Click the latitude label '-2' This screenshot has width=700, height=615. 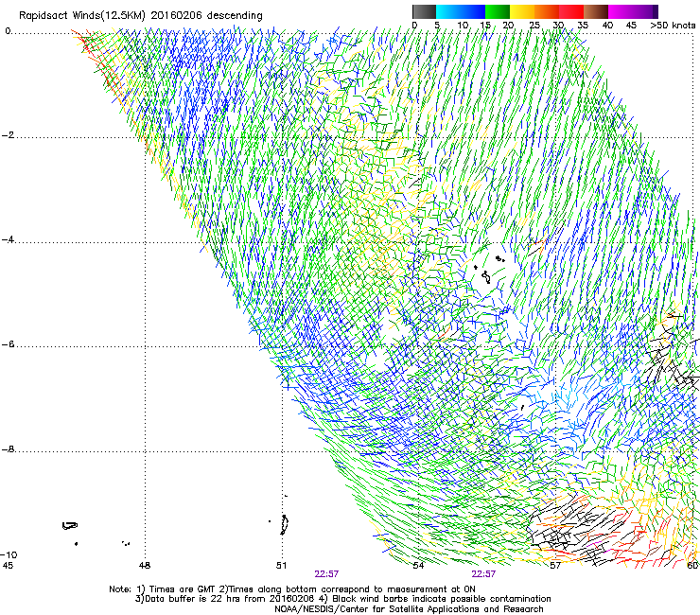[8, 135]
